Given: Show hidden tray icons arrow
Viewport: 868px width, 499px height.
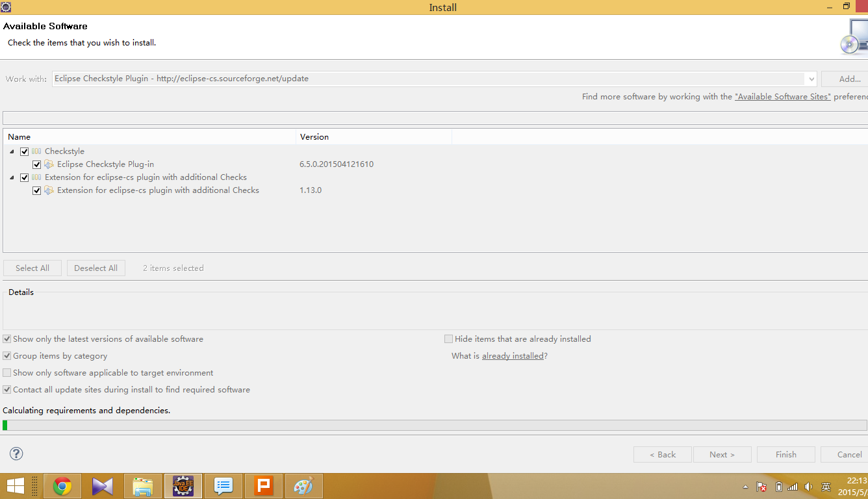Looking at the screenshot, I should pos(747,487).
